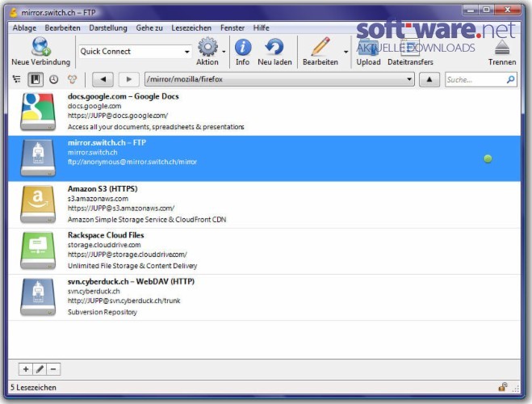Image resolution: width=532 pixels, height=404 pixels.
Task: Switch to outline browser view icon
Action: 16,79
